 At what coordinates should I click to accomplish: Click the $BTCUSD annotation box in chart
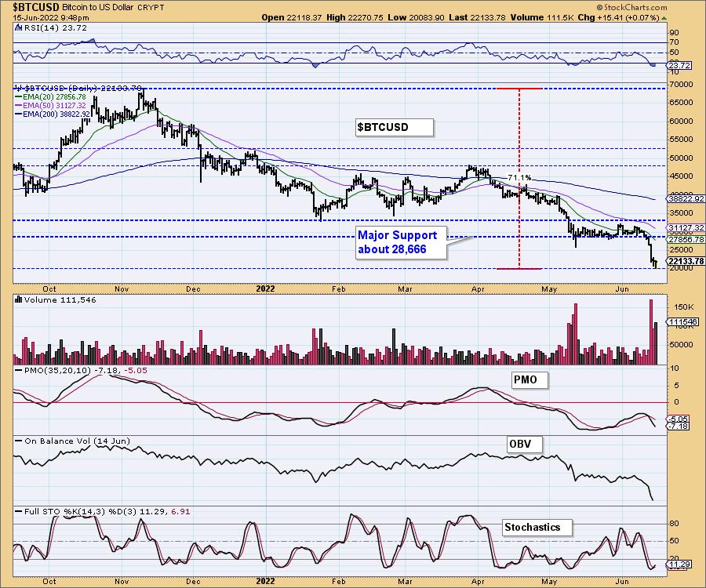[x=395, y=127]
